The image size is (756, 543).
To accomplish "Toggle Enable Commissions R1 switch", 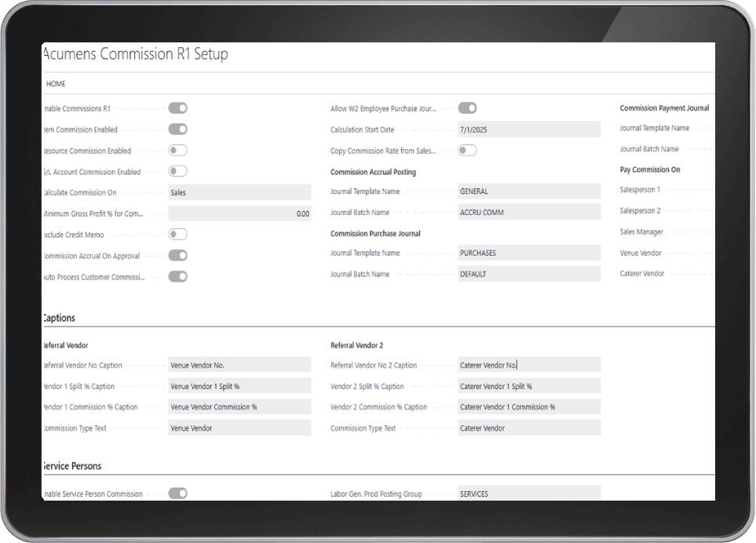I will pos(177,108).
